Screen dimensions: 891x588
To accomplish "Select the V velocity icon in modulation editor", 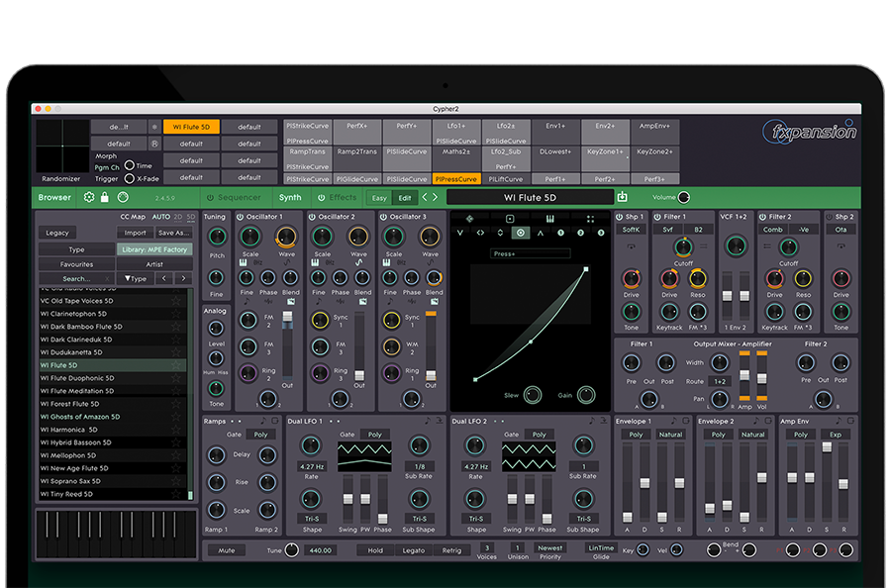I will [459, 233].
